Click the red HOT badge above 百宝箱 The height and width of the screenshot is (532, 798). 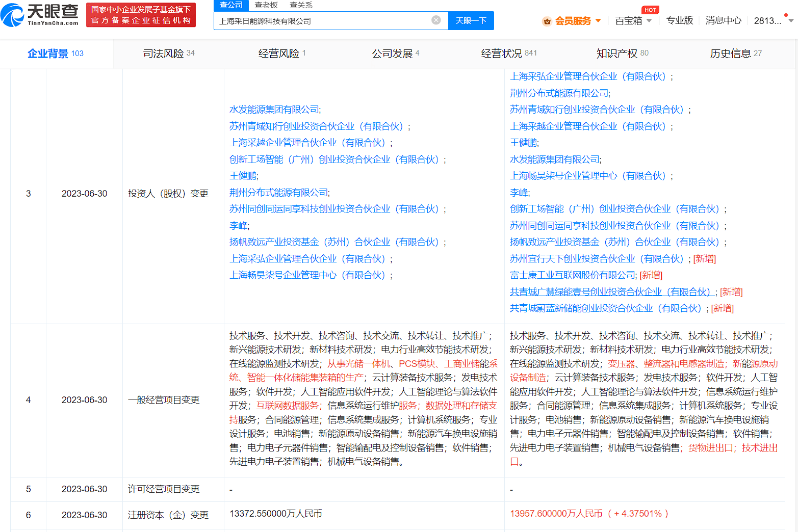click(650, 10)
